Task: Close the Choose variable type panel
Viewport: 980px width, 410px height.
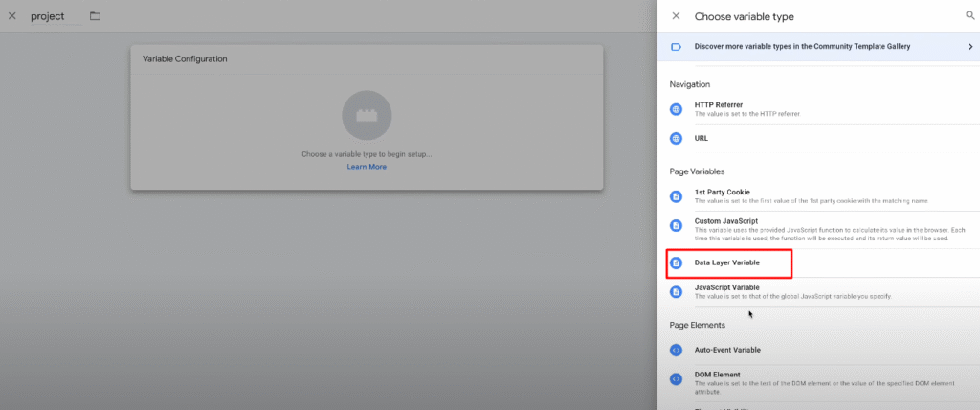Action: tap(676, 16)
